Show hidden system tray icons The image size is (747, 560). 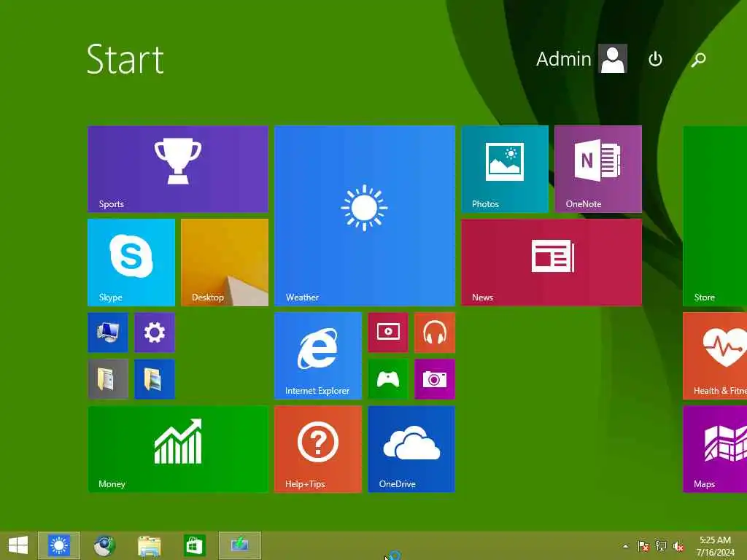click(x=625, y=546)
